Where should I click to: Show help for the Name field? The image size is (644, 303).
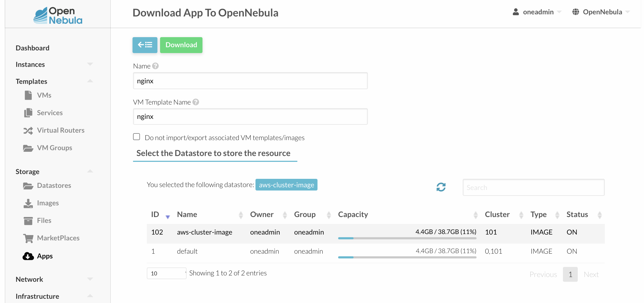pos(156,66)
